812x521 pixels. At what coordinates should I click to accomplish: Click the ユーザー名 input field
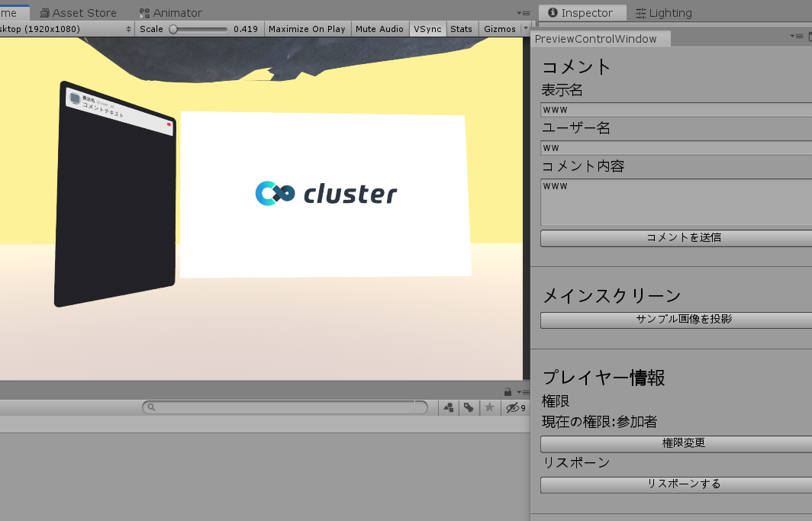pos(676,148)
